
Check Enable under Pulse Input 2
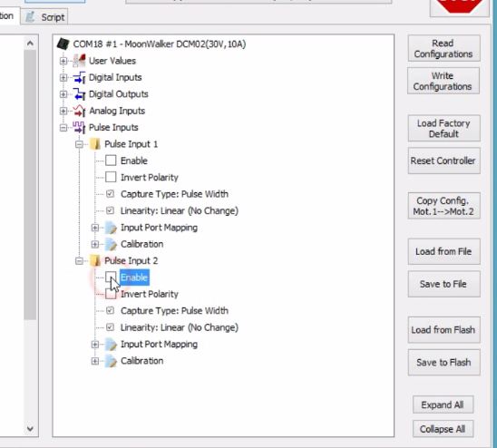coord(111,278)
